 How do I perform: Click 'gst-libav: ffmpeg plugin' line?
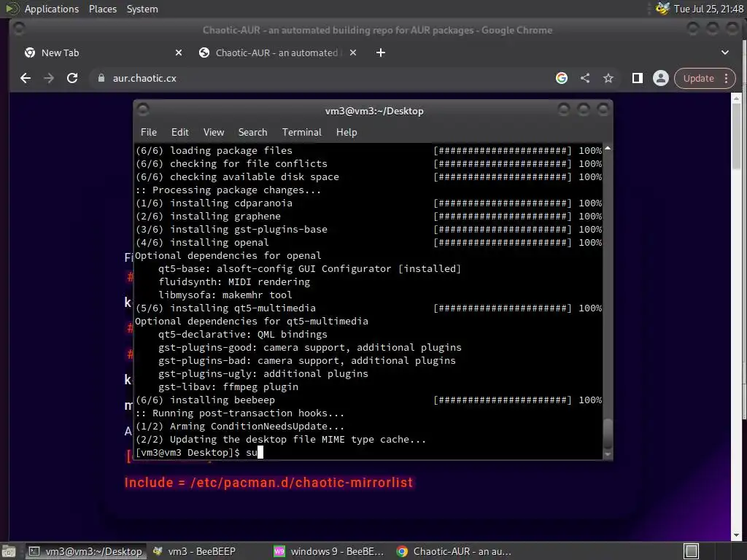[x=228, y=386]
